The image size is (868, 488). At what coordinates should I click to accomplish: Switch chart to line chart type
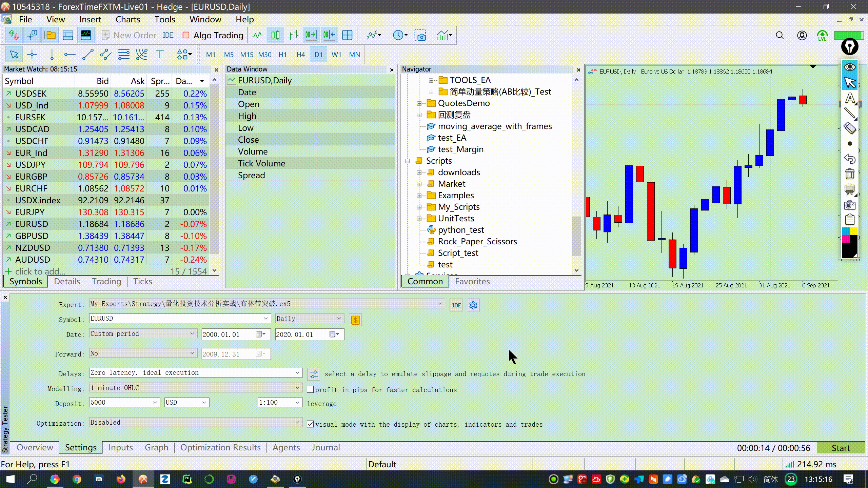point(257,35)
